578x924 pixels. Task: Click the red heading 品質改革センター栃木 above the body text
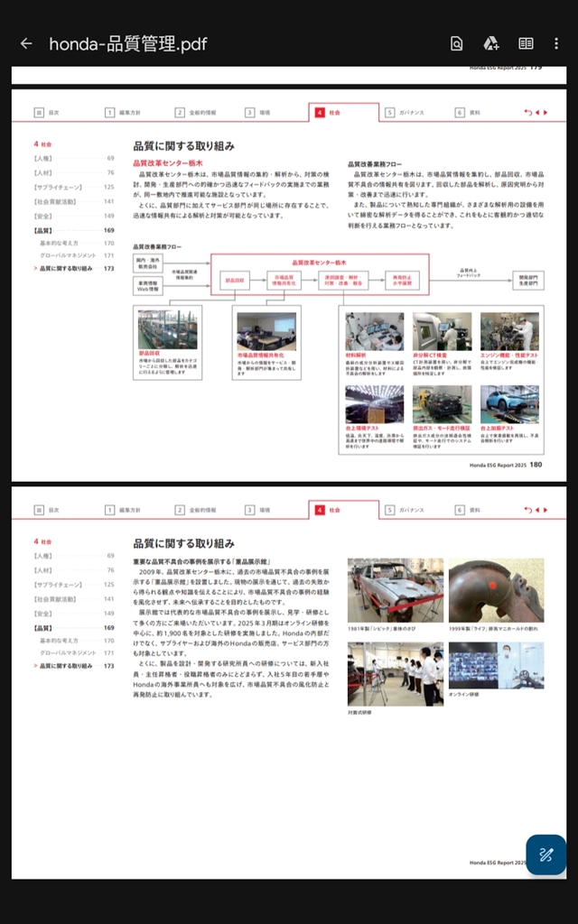click(x=167, y=163)
